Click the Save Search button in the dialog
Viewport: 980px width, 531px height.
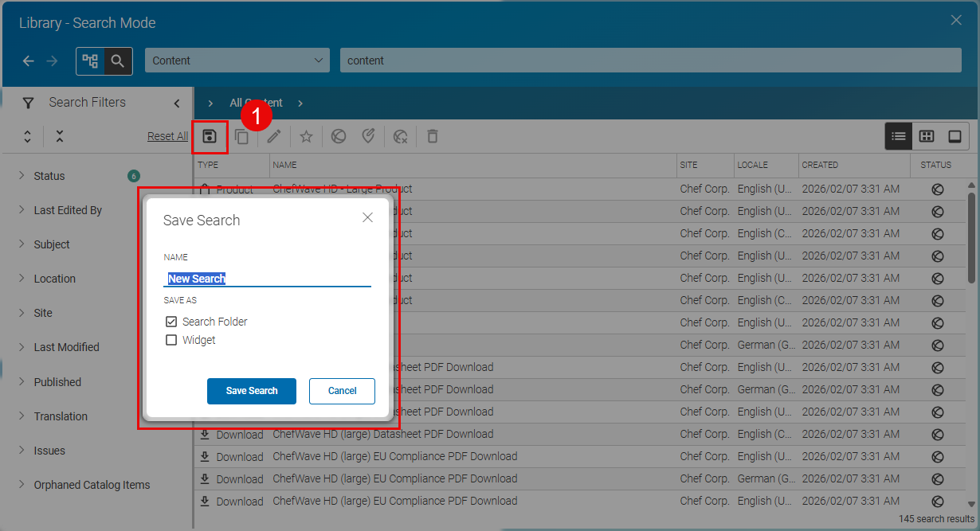tap(251, 391)
